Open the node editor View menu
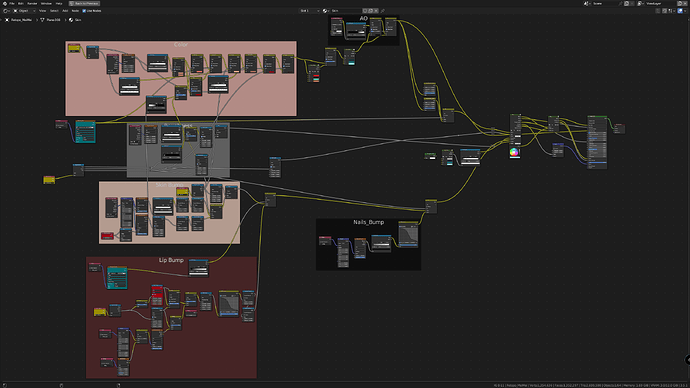Viewport: 690px width, 388px height. (x=42, y=11)
